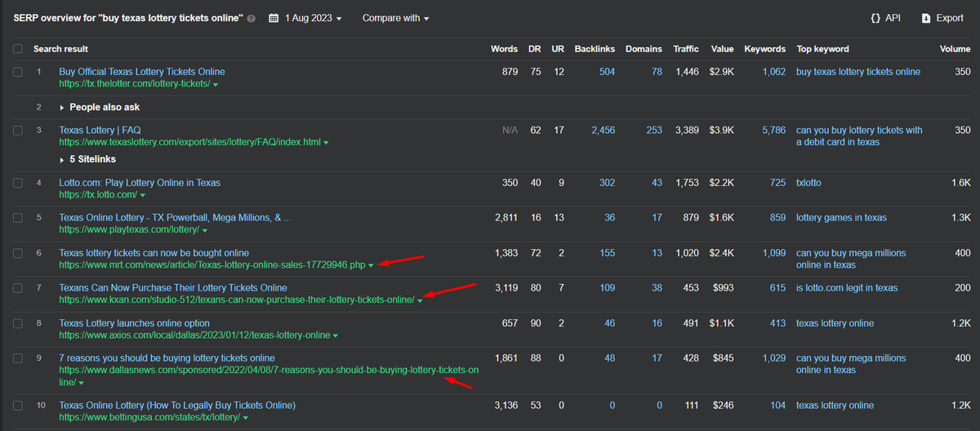This screenshot has width=980, height=431.
Task: Click 1,062 keywords for thelotter.com
Action: pyautogui.click(x=773, y=72)
